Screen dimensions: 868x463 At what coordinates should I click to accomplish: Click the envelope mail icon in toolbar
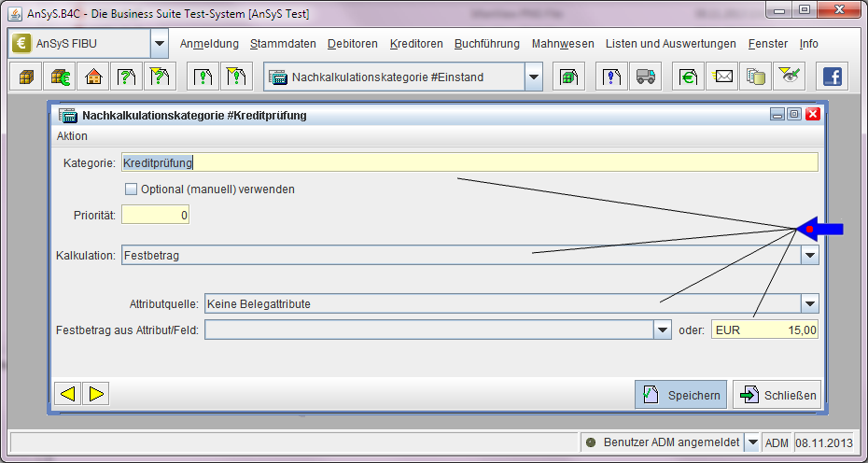point(723,77)
